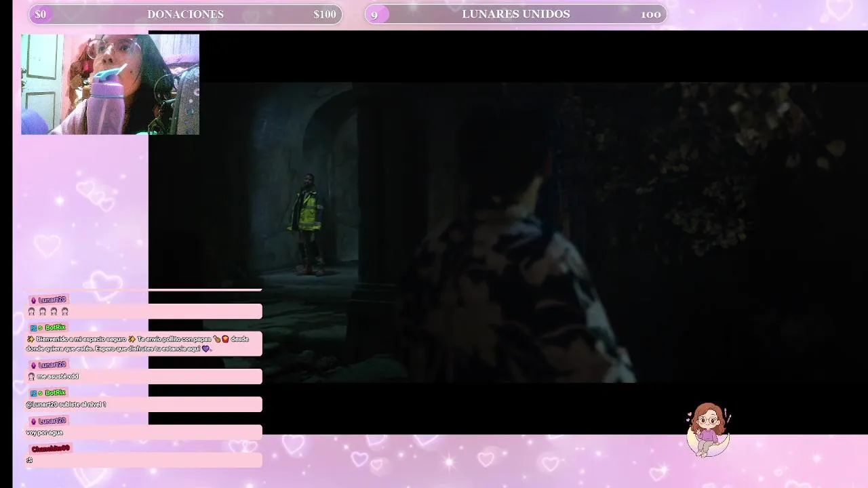Image resolution: width=868 pixels, height=488 pixels.
Task: Click BotRix name above the level-up message
Action: [56, 392]
